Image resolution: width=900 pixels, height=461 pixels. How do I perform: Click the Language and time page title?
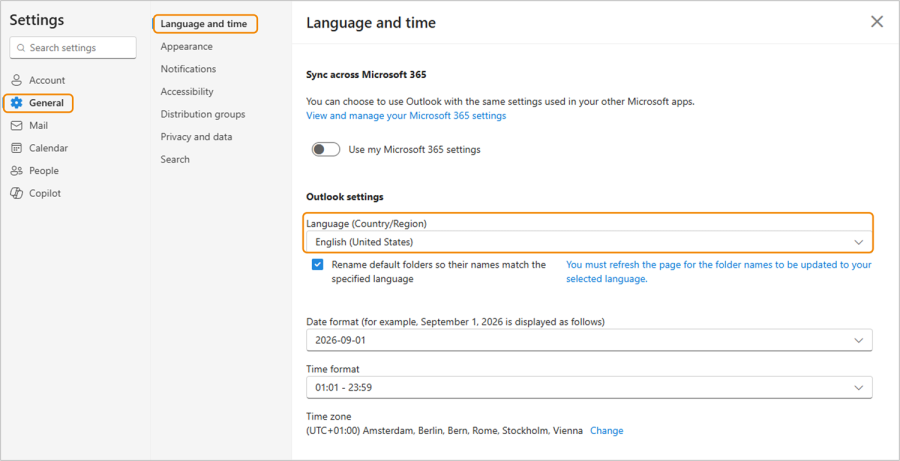(x=371, y=23)
